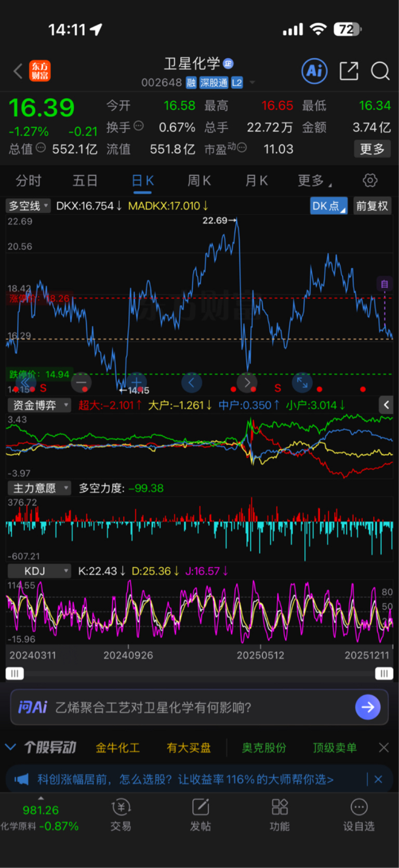Viewport: 399px width, 868px height.
Task: Tap the 设自选 watchlist icon
Action: (x=359, y=814)
